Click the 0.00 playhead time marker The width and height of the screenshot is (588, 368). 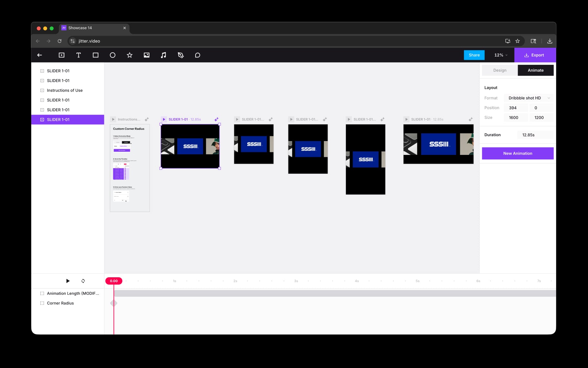(114, 281)
